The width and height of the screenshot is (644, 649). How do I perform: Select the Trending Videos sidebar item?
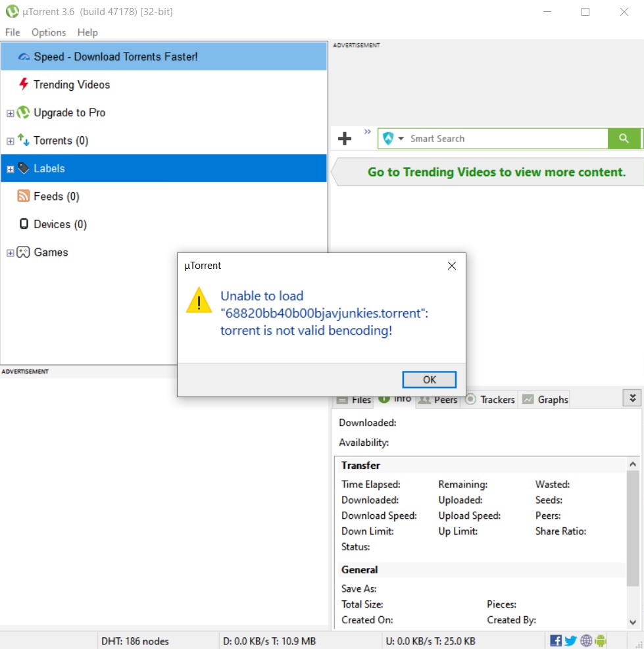tap(164, 84)
